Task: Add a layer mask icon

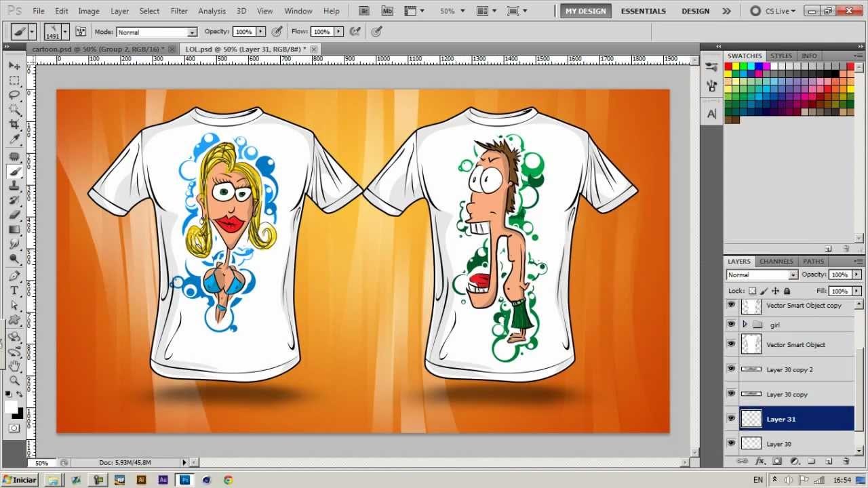Action: pos(777,461)
